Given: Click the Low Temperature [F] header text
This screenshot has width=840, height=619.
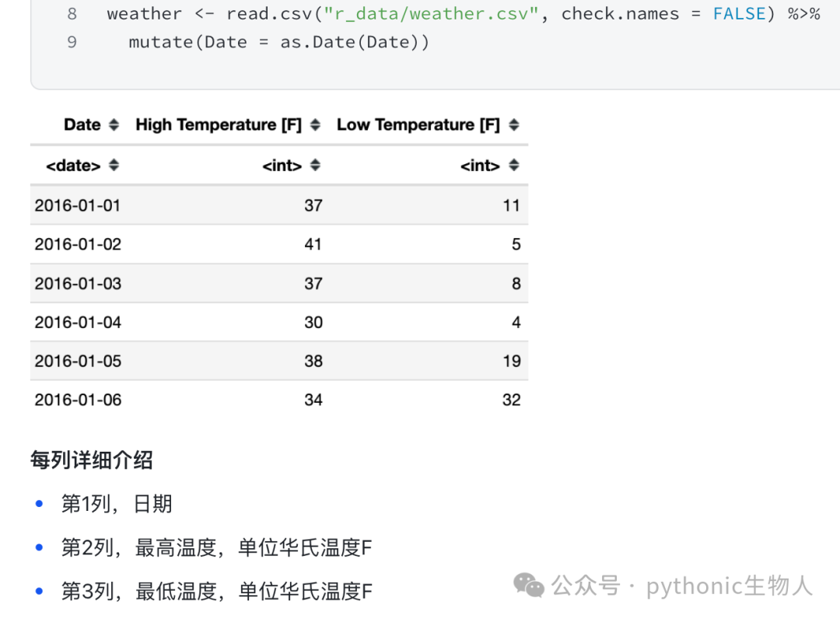Looking at the screenshot, I should (x=418, y=124).
